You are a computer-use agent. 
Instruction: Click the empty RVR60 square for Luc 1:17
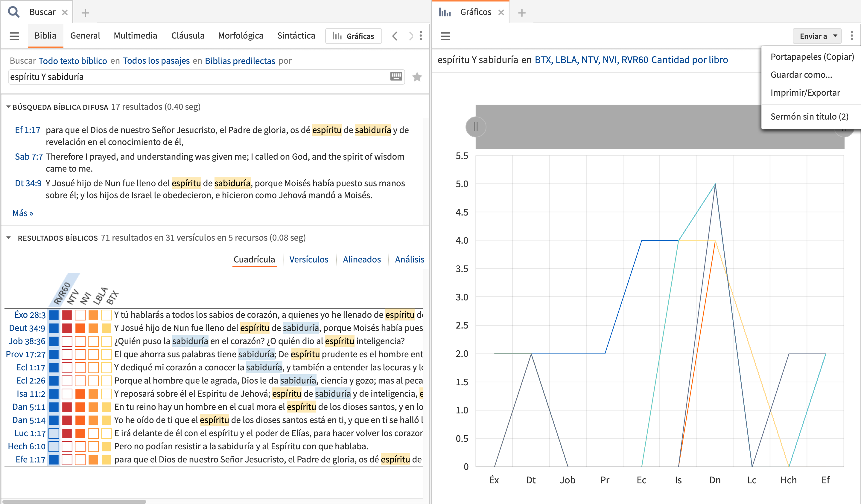(x=54, y=433)
